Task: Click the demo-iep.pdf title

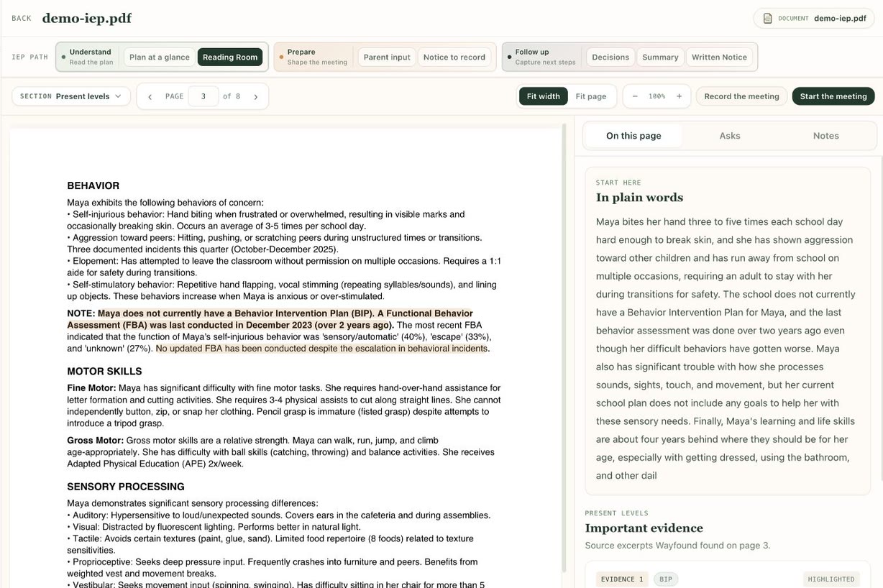Action: 87,18
